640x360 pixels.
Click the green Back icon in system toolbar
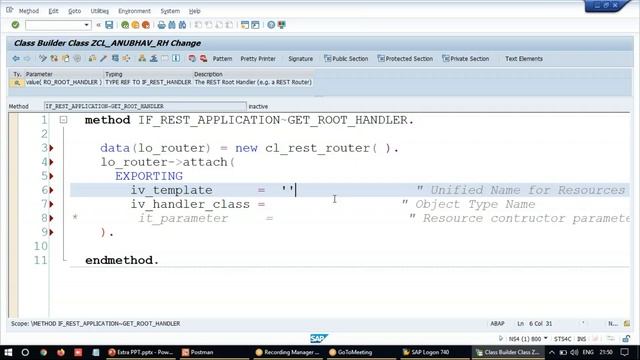(x=125, y=25)
